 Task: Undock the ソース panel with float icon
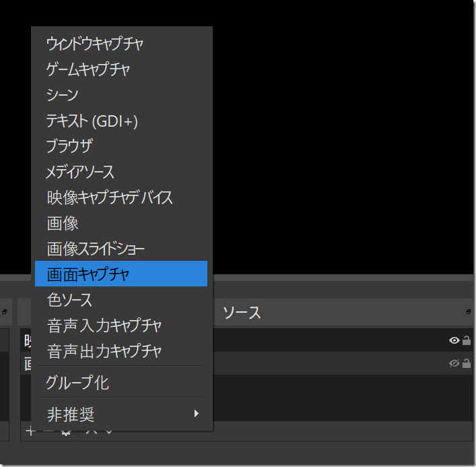469,312
